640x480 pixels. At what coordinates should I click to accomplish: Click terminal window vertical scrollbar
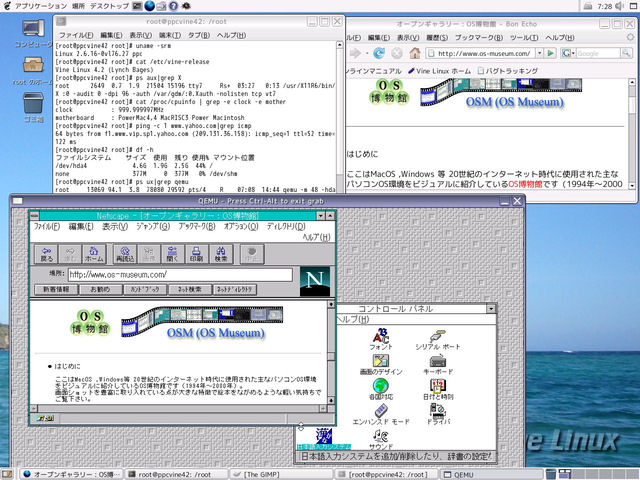340,116
